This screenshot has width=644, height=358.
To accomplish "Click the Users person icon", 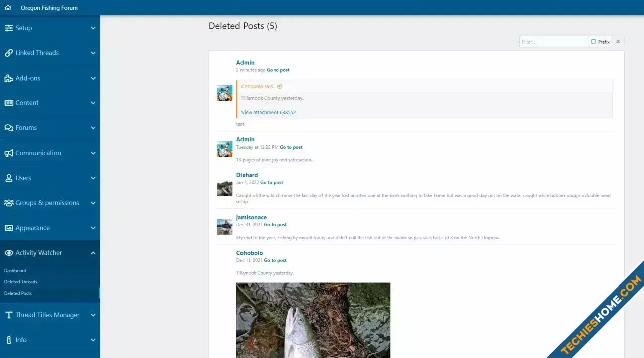I will click(x=9, y=178).
